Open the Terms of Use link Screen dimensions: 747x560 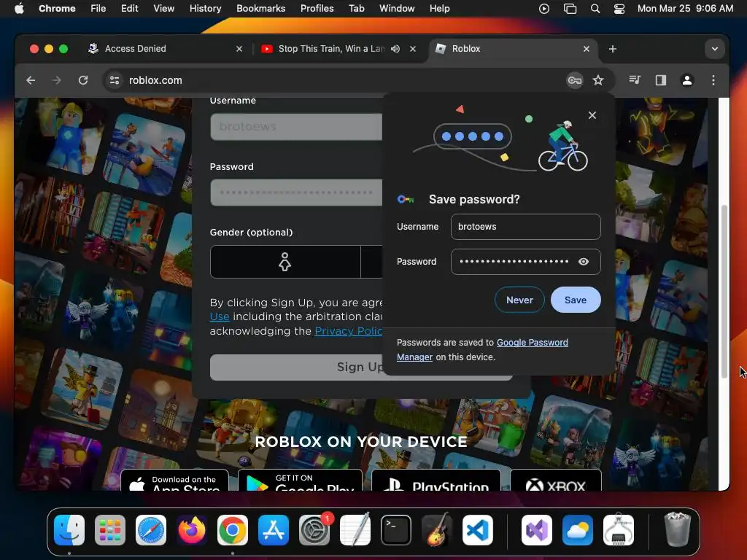tap(220, 316)
